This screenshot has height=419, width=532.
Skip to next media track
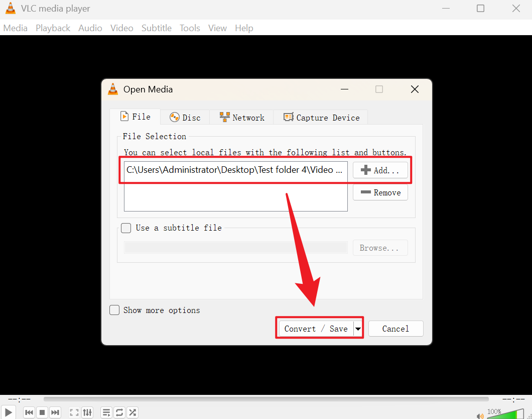click(55, 412)
